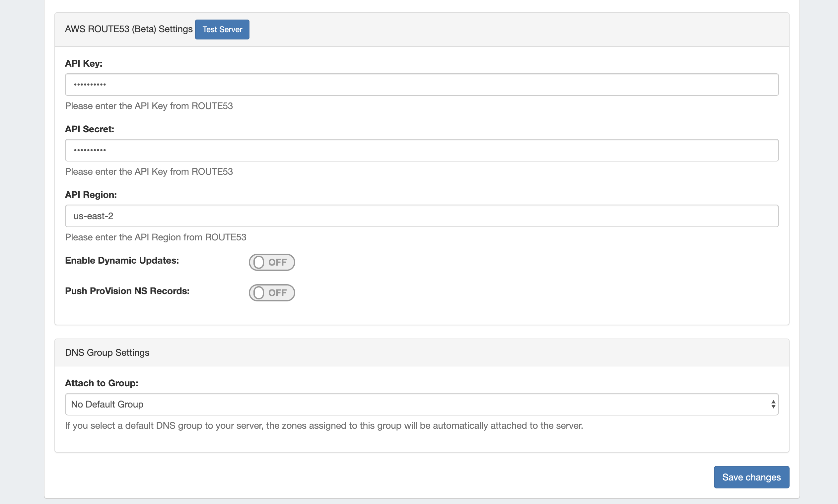Click the Enable Dynamic Updates label
Screen dimensions: 838x504
122,261
